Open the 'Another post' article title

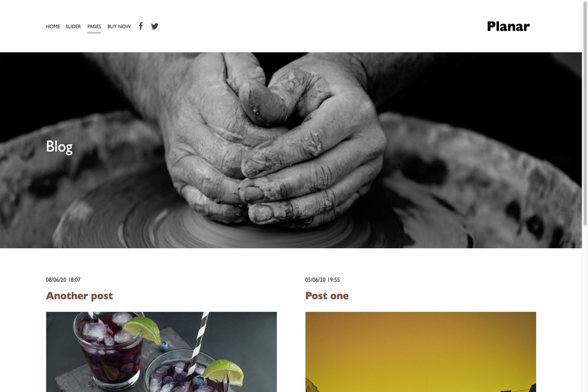(x=79, y=295)
